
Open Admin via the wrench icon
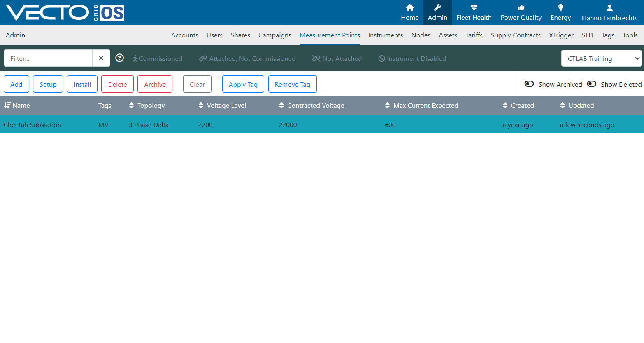pyautogui.click(x=437, y=7)
